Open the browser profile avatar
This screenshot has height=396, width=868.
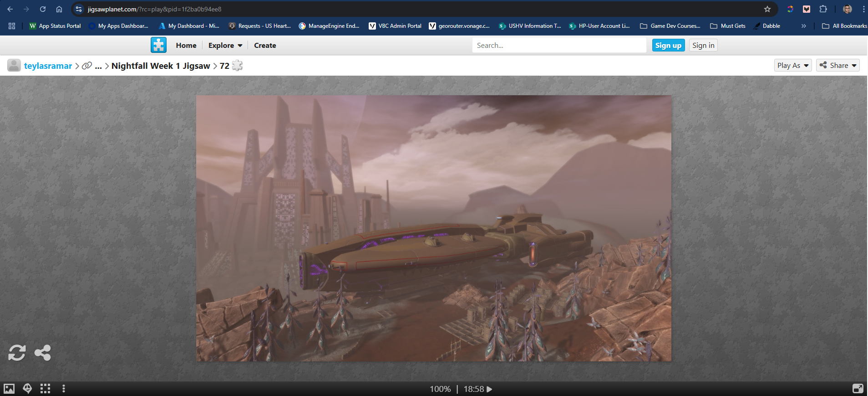pyautogui.click(x=848, y=9)
